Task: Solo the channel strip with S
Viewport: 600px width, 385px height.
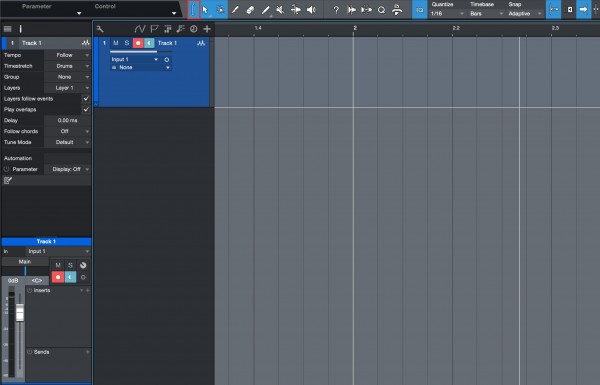Action: pyautogui.click(x=70, y=265)
